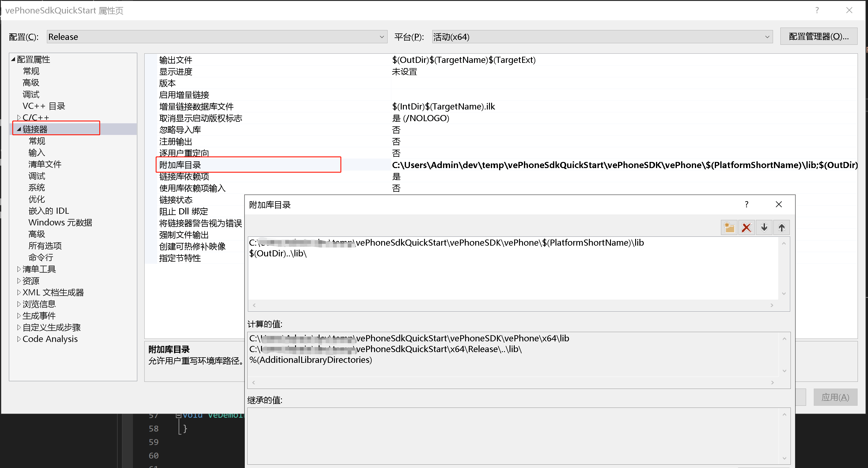Collapse the 链接器 tree node
This screenshot has height=468, width=868.
19,129
